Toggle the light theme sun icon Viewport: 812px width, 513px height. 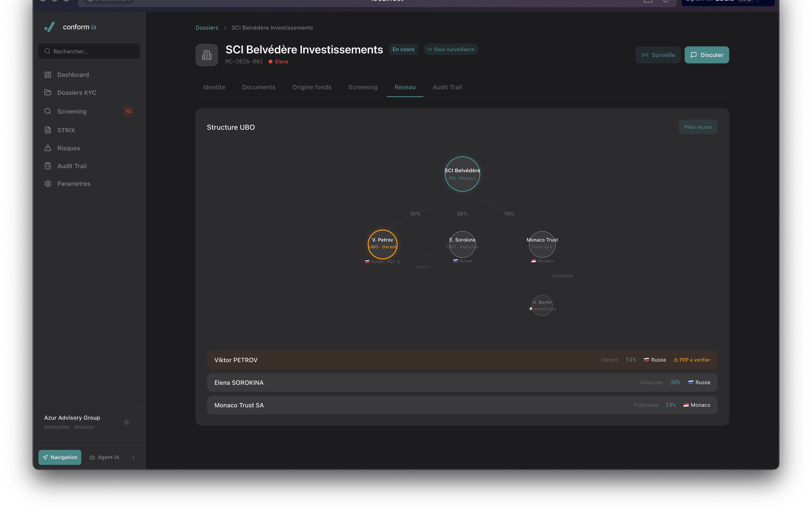click(127, 422)
